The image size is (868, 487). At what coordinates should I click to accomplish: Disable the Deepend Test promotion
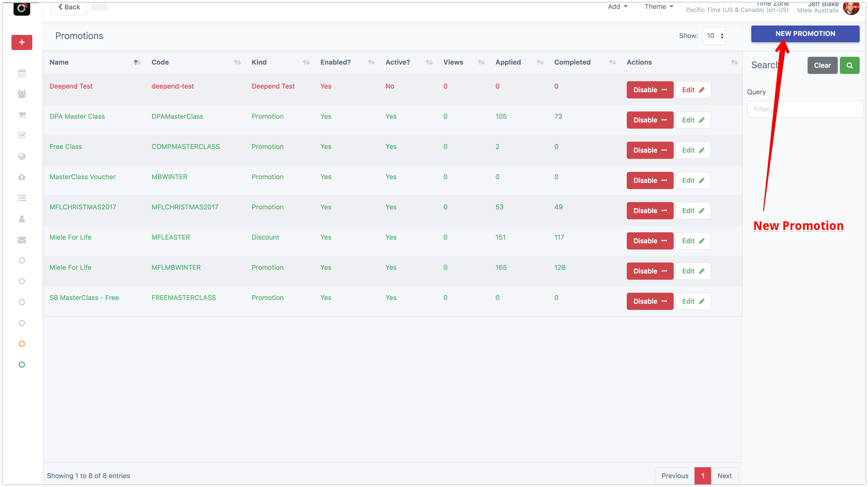650,90
